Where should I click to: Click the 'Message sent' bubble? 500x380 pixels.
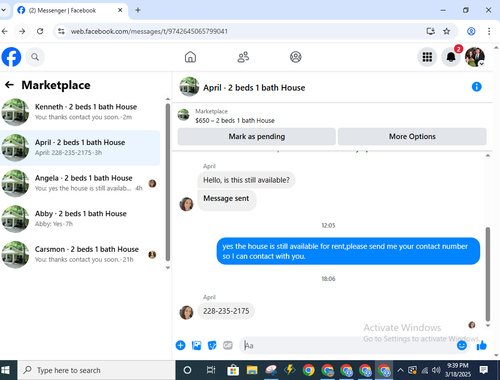click(226, 199)
